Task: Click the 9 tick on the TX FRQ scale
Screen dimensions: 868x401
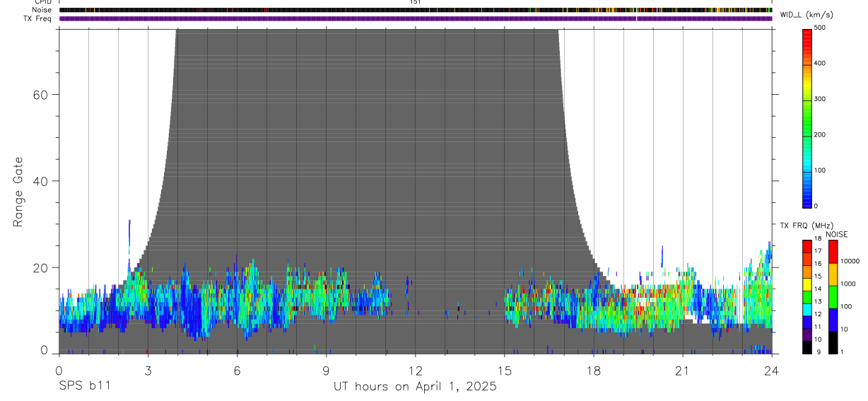Action: (x=819, y=351)
